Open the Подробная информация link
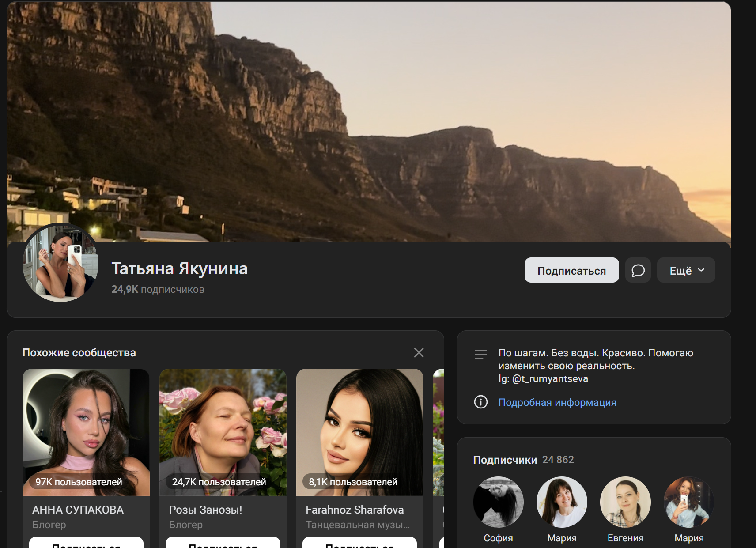The width and height of the screenshot is (756, 548). [557, 402]
